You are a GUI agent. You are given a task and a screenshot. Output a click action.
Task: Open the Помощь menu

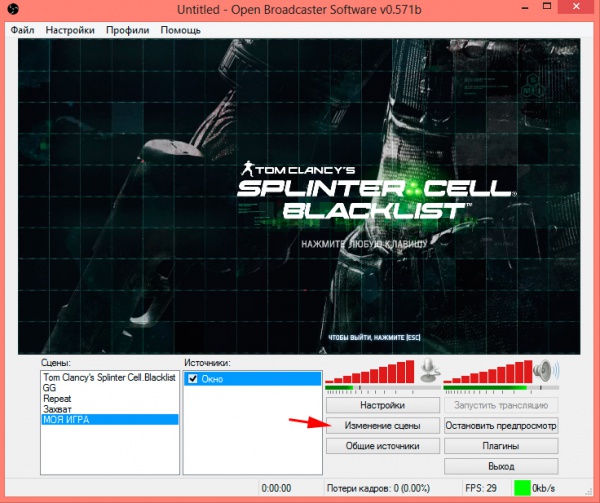coord(180,30)
